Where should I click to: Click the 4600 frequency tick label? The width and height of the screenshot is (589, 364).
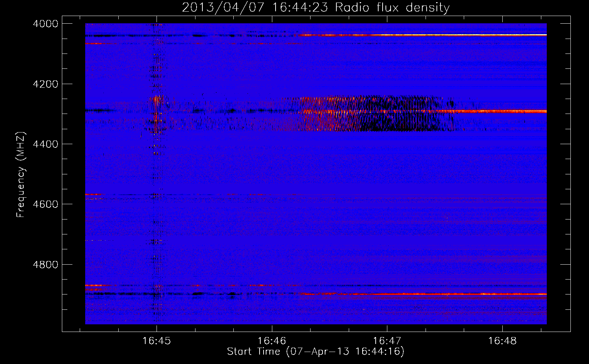click(46, 204)
